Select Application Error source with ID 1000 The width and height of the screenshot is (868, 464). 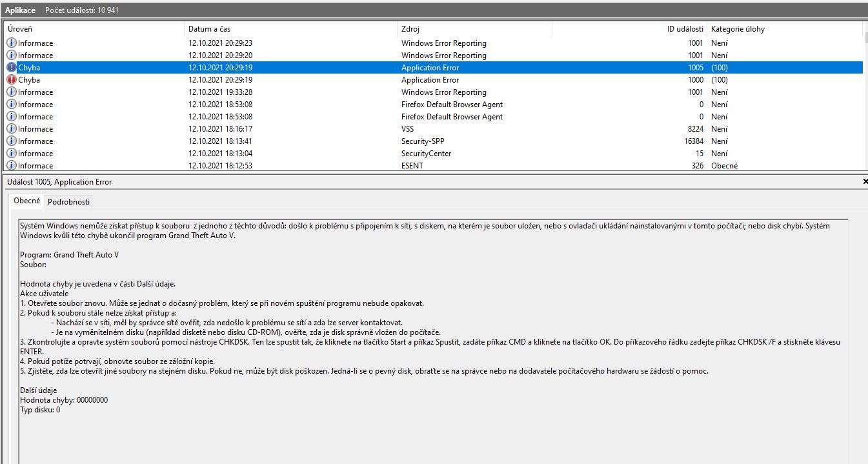coord(430,80)
